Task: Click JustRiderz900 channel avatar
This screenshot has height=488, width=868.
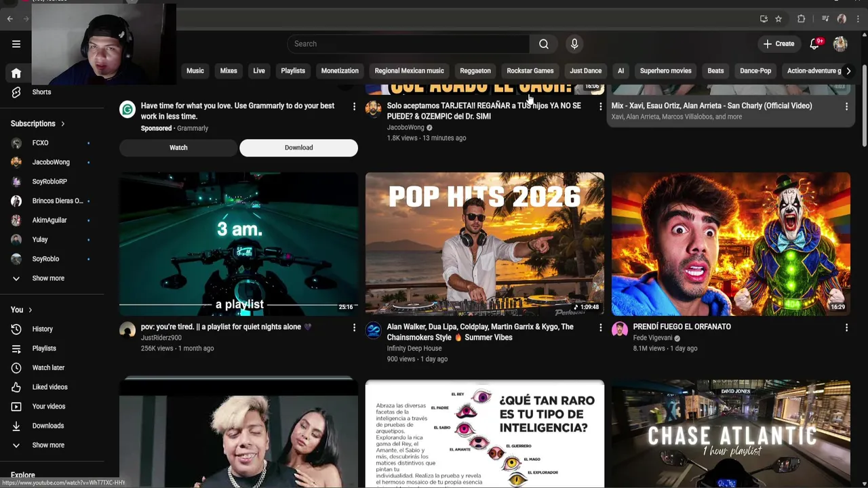Action: (127, 330)
